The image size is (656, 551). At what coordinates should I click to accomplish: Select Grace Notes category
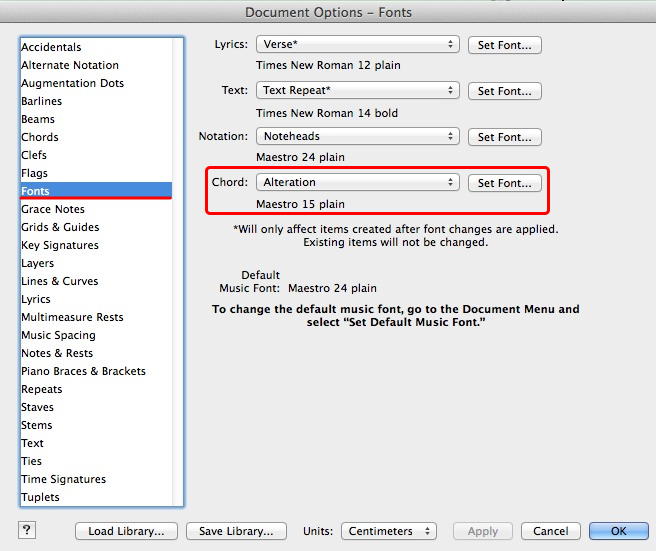click(53, 209)
